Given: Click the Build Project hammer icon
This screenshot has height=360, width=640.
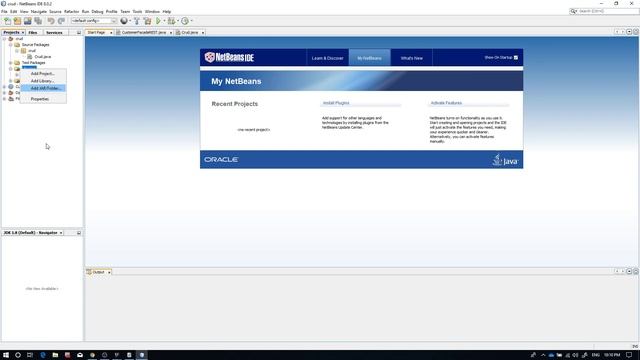Looking at the screenshot, I should pyautogui.click(x=137, y=21).
